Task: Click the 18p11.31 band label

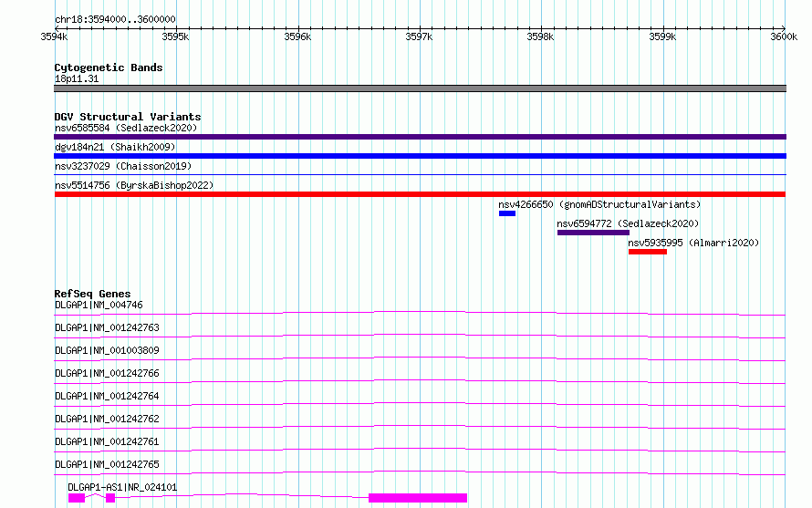Action: (x=77, y=78)
